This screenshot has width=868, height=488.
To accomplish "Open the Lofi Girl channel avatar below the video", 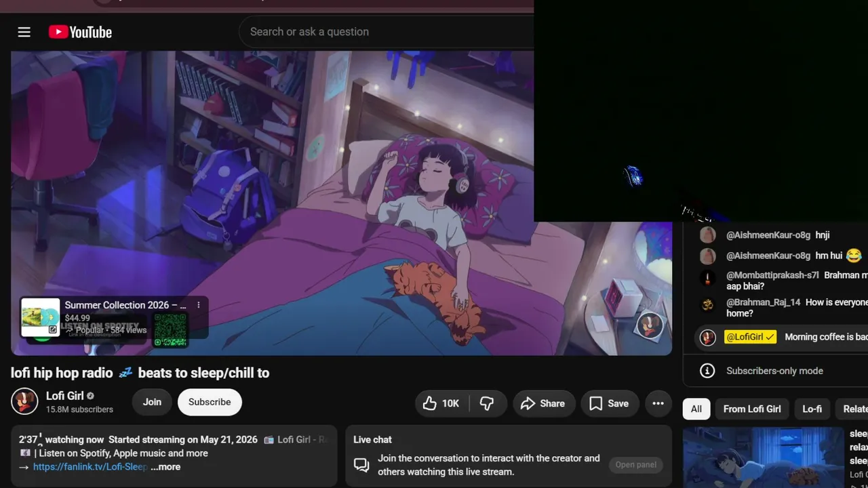I will 24,402.
